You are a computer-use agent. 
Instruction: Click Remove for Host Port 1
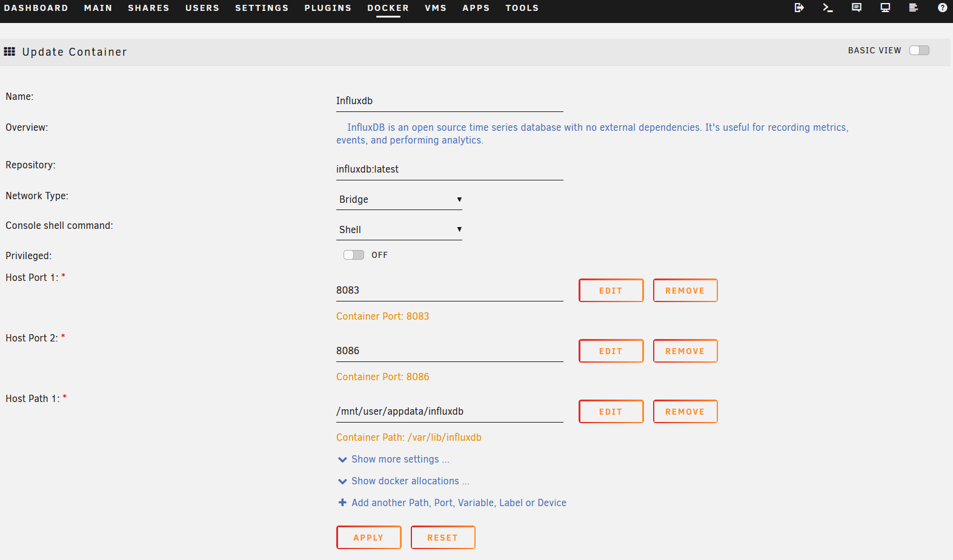685,291
